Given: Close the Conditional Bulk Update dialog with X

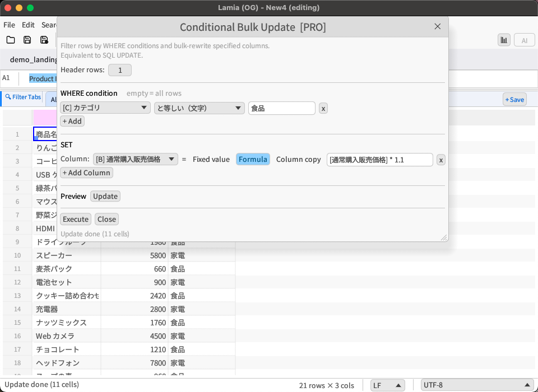Looking at the screenshot, I should tap(438, 26).
